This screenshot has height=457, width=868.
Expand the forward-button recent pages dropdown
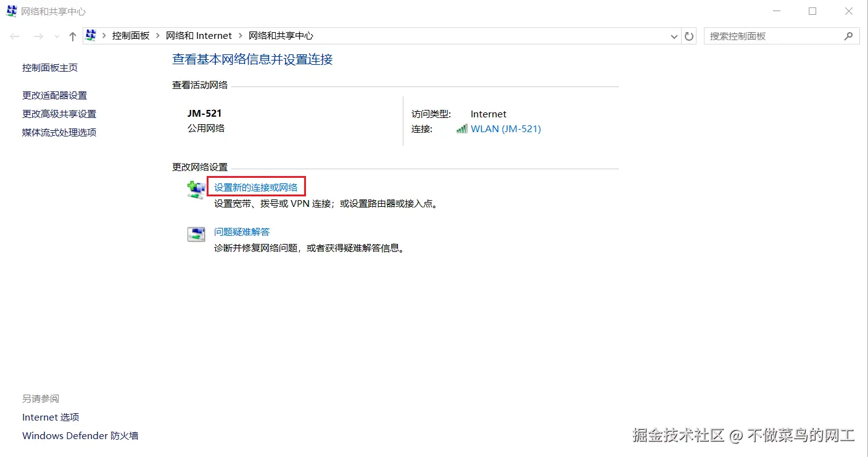(x=56, y=36)
